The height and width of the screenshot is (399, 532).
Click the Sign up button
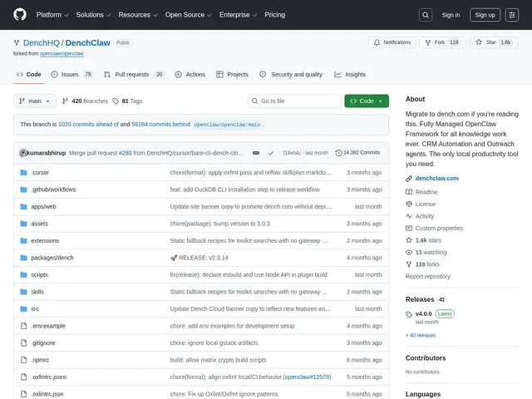click(x=485, y=15)
